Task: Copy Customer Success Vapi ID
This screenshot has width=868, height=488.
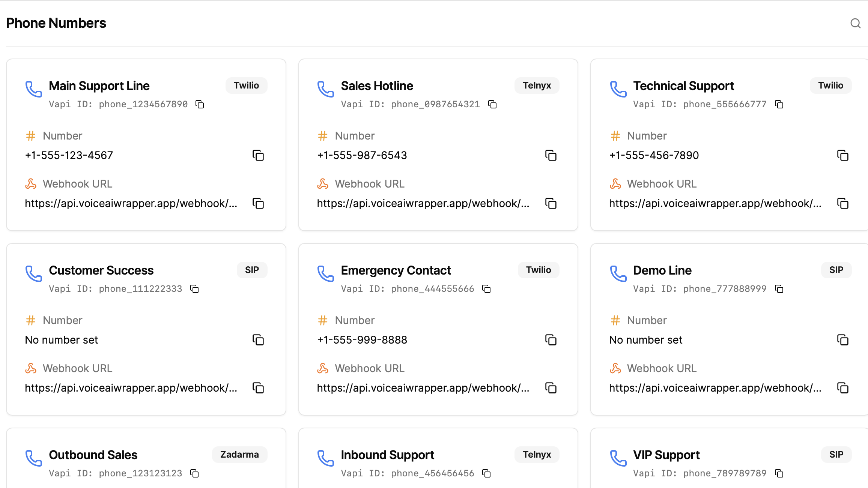Action: (194, 289)
